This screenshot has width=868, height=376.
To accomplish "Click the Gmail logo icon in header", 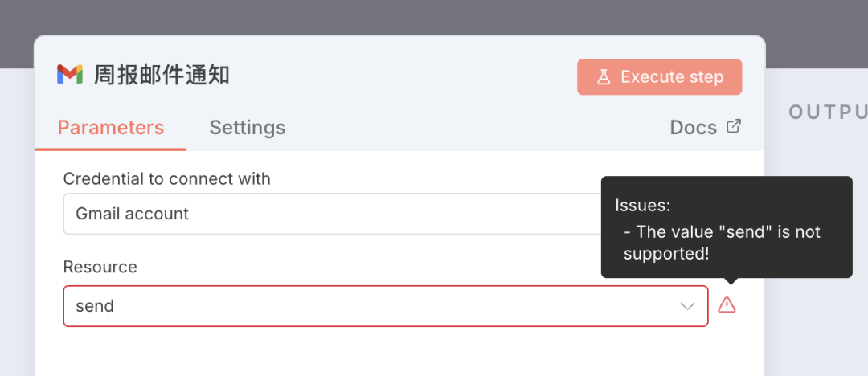I will 70,75.
